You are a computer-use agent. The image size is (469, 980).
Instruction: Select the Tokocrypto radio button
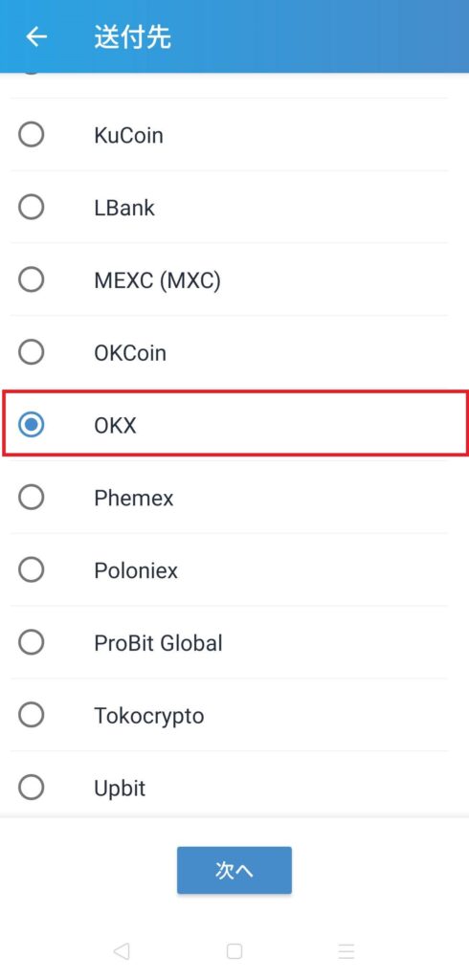[32, 714]
